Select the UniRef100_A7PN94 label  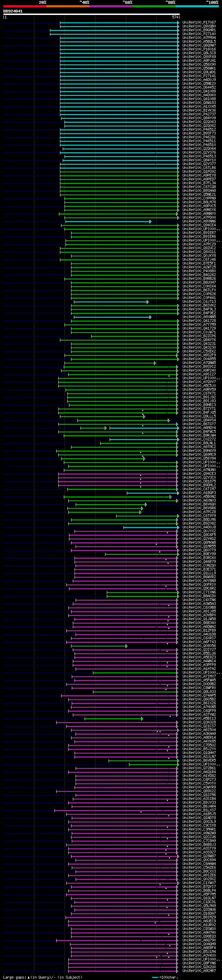[199, 38]
